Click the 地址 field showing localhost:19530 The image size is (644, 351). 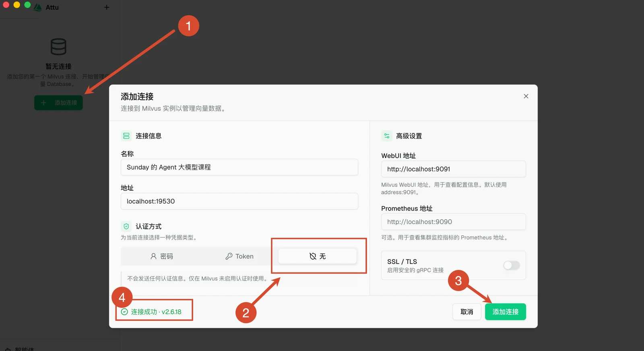click(x=239, y=201)
